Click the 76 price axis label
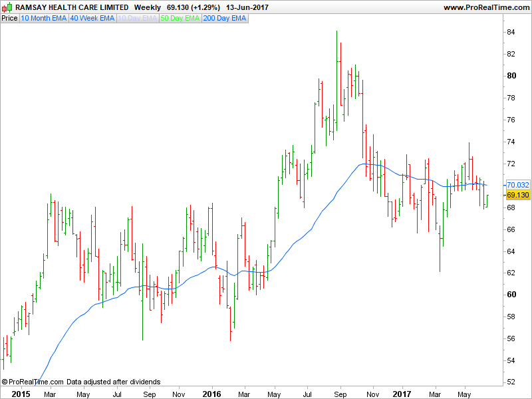532x399 pixels. pos(511,120)
